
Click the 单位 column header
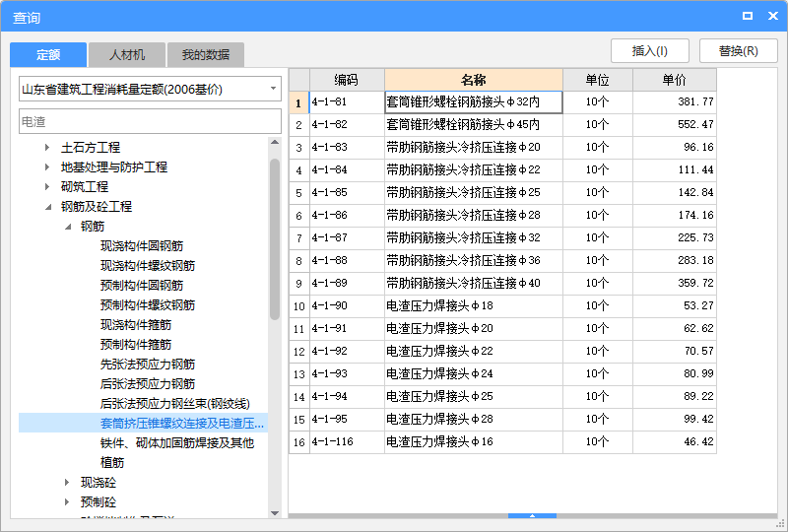click(x=598, y=80)
